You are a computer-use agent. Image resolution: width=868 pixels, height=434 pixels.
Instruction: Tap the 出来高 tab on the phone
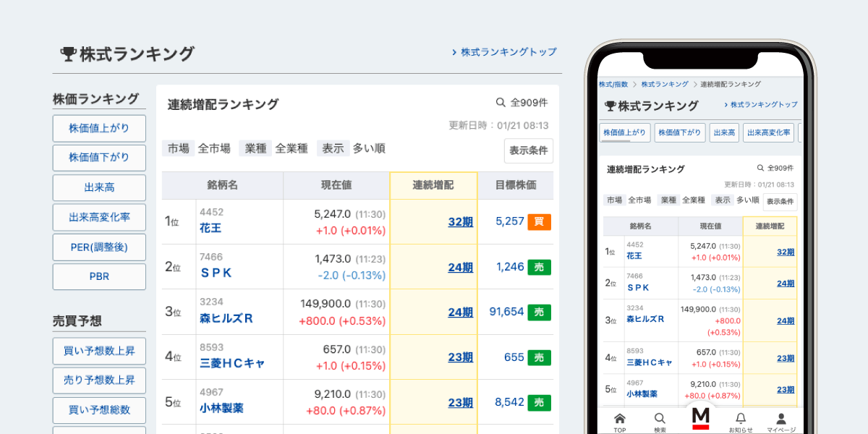724,133
